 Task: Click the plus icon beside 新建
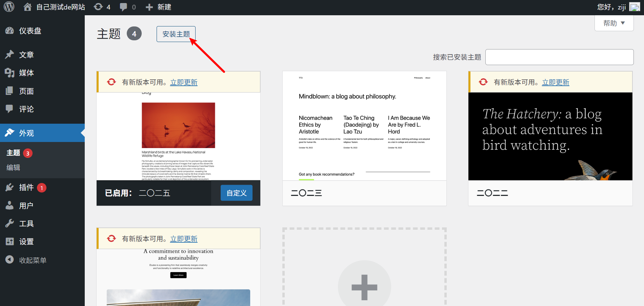click(x=149, y=7)
